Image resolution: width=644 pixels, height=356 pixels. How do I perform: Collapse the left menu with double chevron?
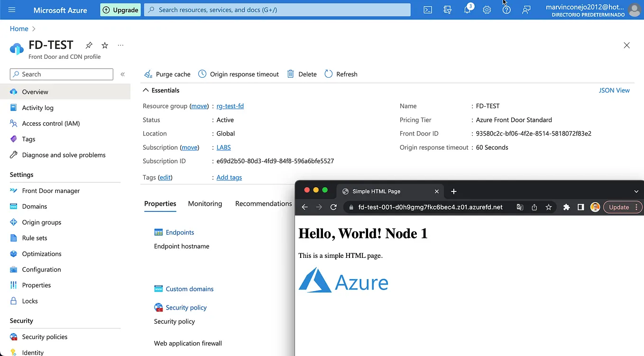tap(122, 74)
